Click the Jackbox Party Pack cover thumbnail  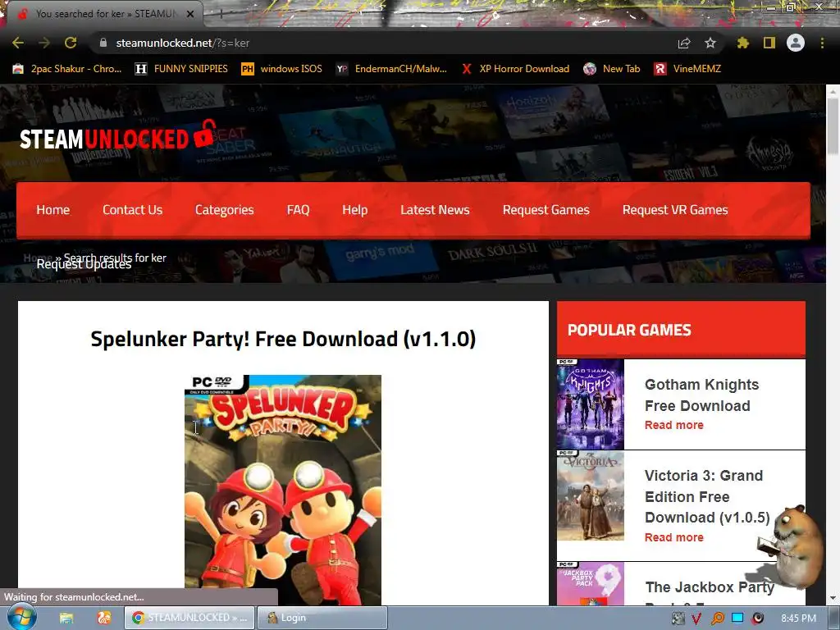(x=591, y=584)
